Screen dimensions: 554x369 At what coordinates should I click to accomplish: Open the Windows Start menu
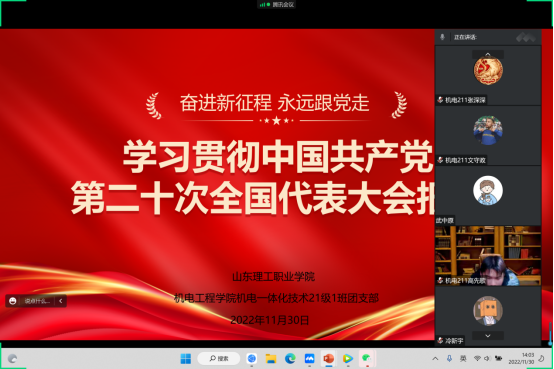tap(186, 359)
